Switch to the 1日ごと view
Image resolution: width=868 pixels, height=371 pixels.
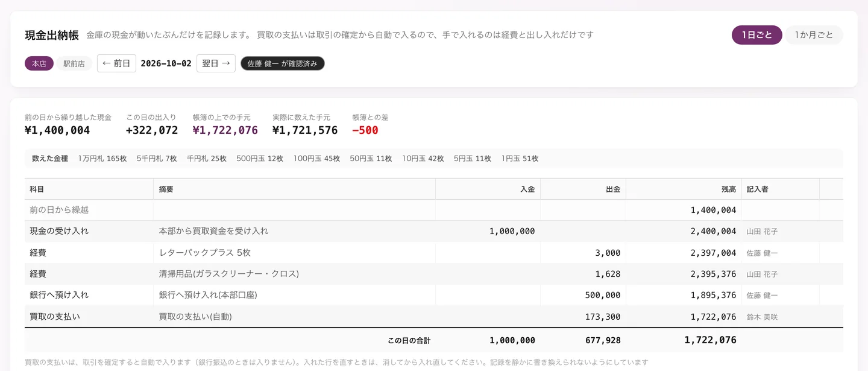pyautogui.click(x=756, y=35)
